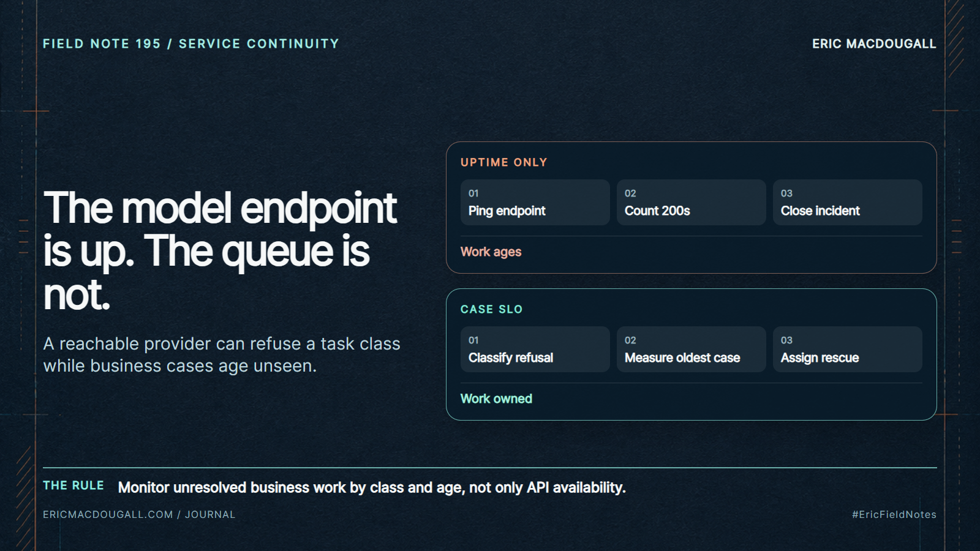This screenshot has width=980, height=551.
Task: Click the UPTIME ONLY panel heading
Action: coord(503,162)
